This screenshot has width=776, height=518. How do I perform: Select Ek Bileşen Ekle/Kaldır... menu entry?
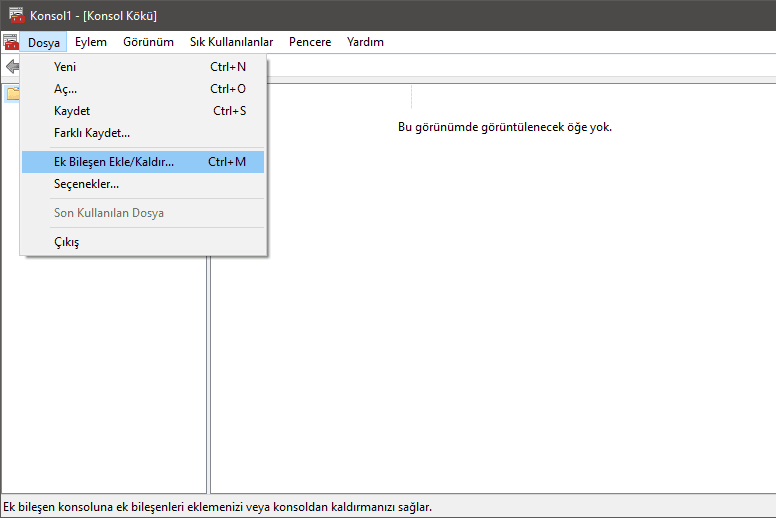click(x=143, y=162)
